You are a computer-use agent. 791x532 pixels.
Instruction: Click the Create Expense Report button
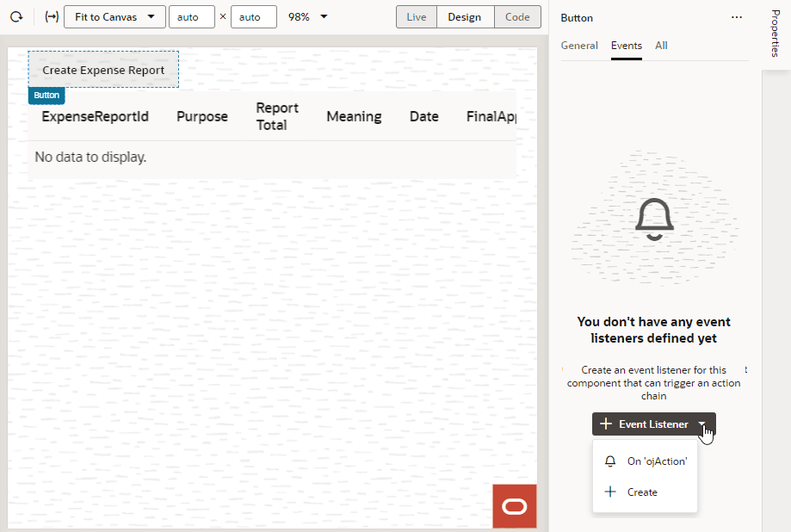103,70
